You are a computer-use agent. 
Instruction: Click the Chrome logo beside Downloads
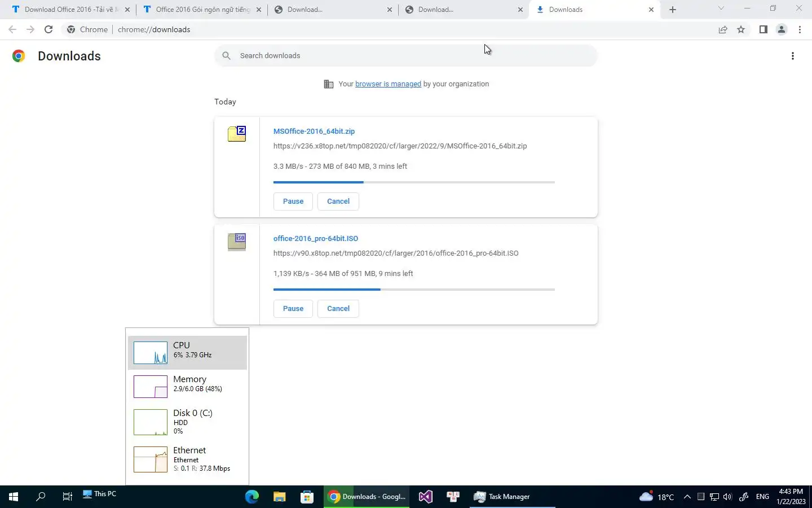point(19,56)
